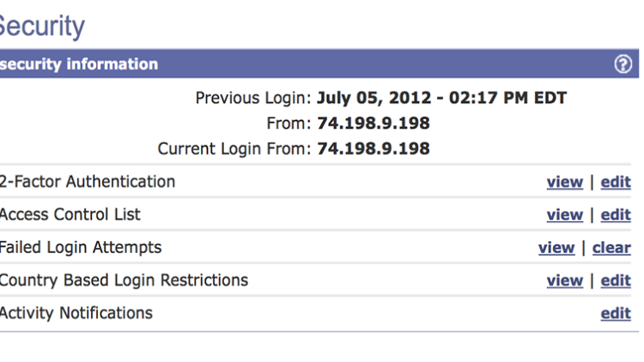Click the previous login From IP address
The image size is (644, 362).
point(374,124)
